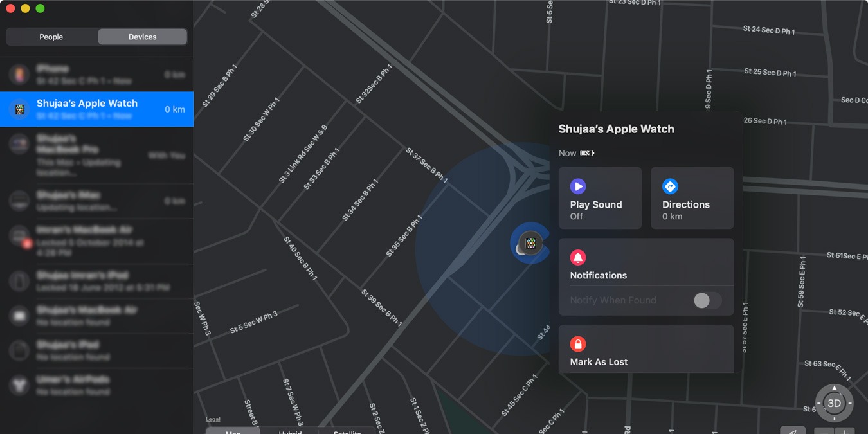Select the Apple Watch marker on the map

click(530, 244)
